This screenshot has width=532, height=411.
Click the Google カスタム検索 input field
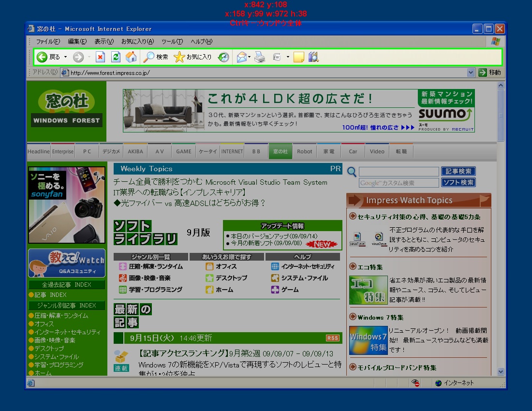pyautogui.click(x=399, y=183)
